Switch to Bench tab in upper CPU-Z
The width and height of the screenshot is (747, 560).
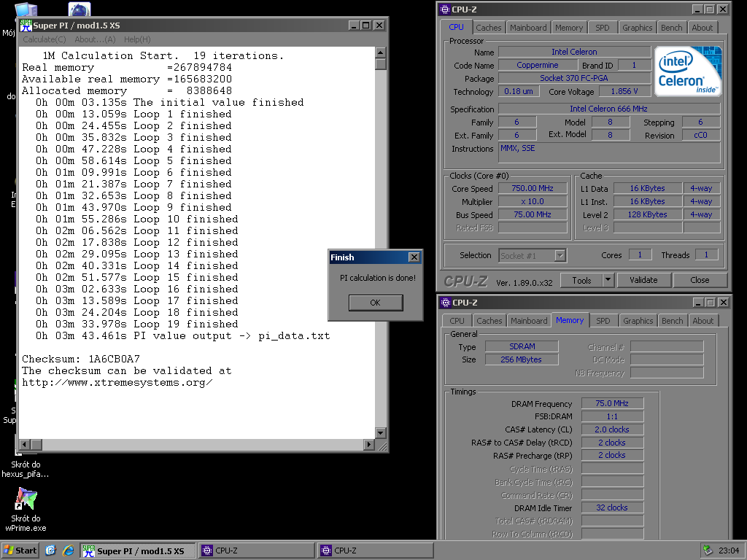tap(671, 28)
